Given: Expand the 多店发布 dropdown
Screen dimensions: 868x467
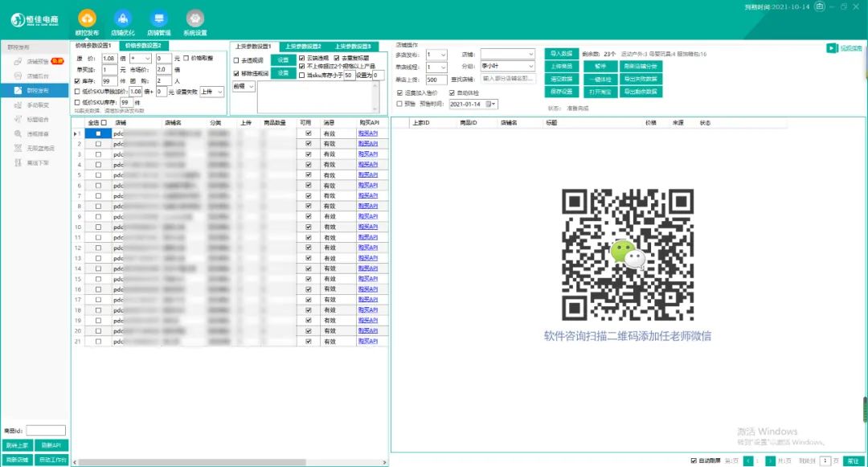Looking at the screenshot, I should click(436, 54).
